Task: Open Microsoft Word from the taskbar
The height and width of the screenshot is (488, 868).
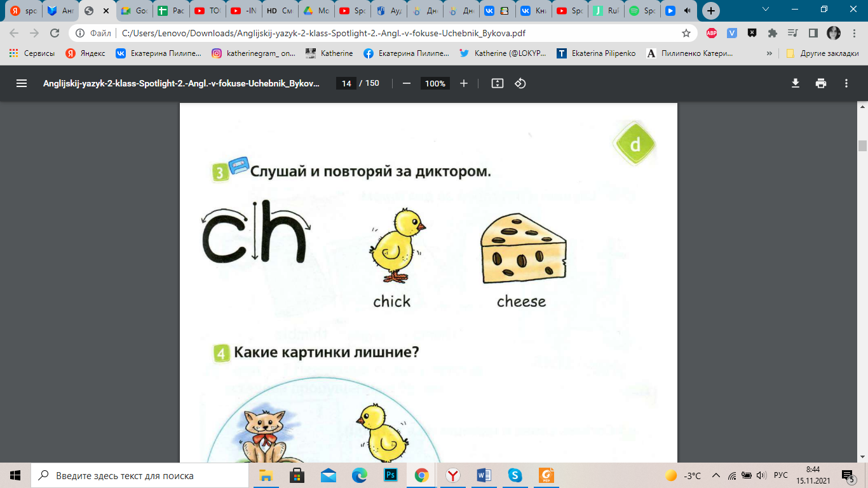Action: tap(484, 475)
